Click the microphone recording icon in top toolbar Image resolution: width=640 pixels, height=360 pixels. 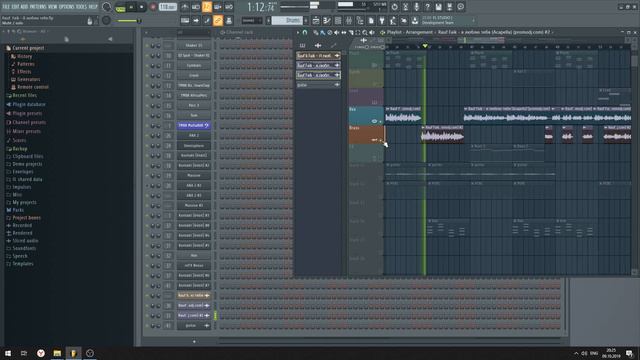(x=416, y=7)
